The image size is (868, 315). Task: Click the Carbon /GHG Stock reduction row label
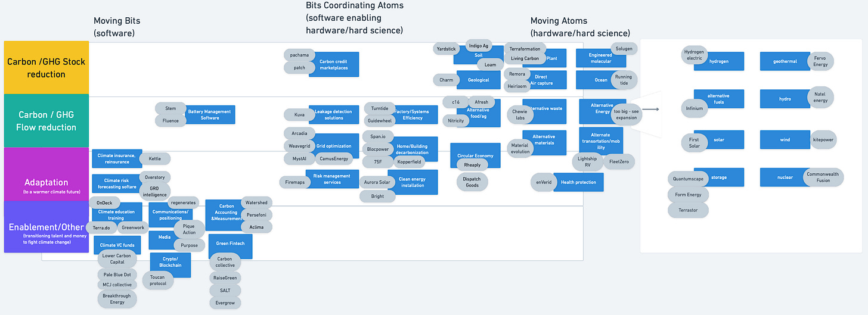(46, 68)
